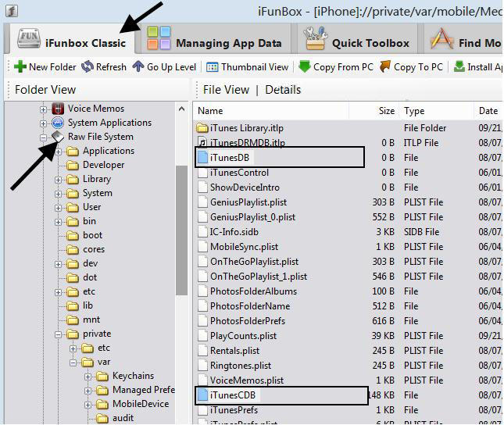Viewport: 504px width, 425px height.
Task: Sort files by Date column header
Action: (488, 111)
